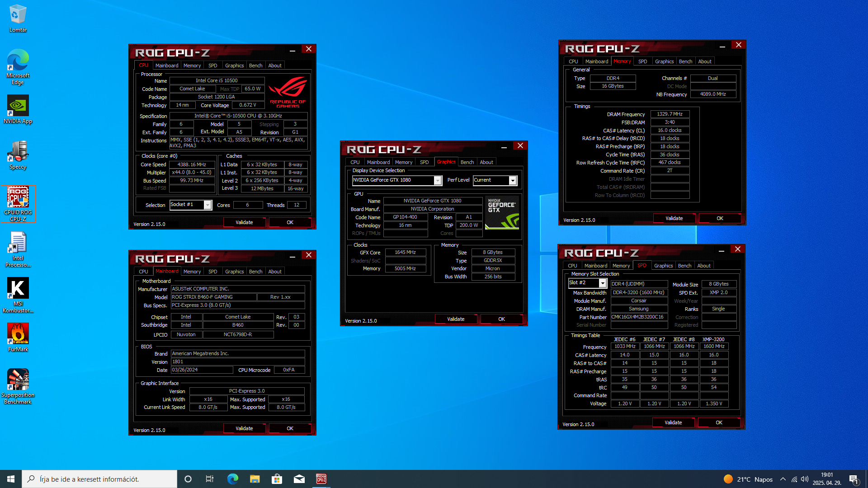Open SPD tab in Mainboard window
Viewport: 868px width, 488px height.
point(212,272)
